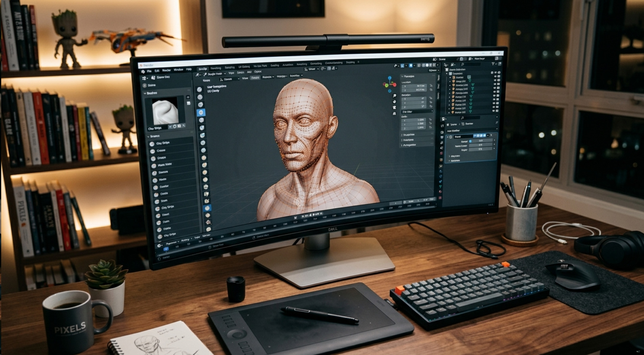The image size is (644, 355).
Task: Toggle the blue checkbox in the modifier panel
Action: [x=470, y=141]
